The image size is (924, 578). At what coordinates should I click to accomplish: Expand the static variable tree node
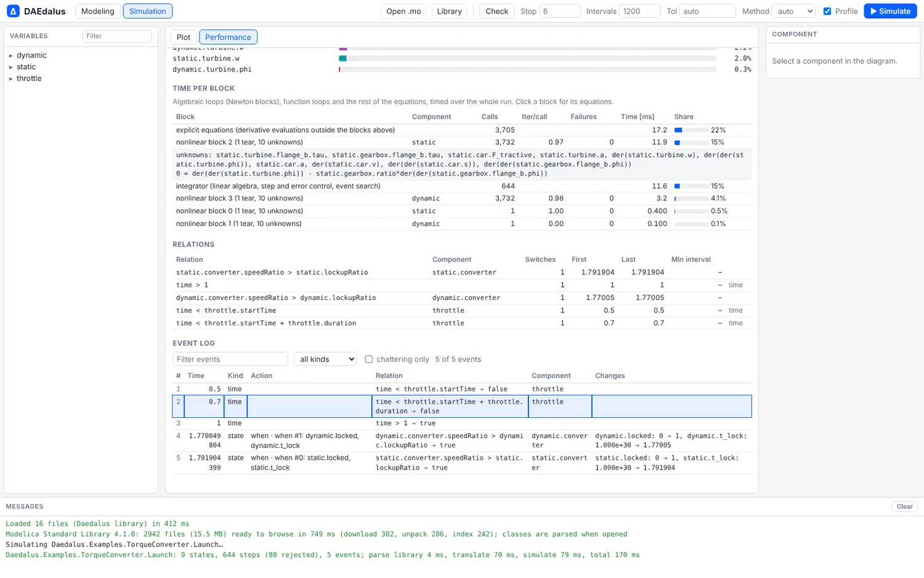coord(11,67)
